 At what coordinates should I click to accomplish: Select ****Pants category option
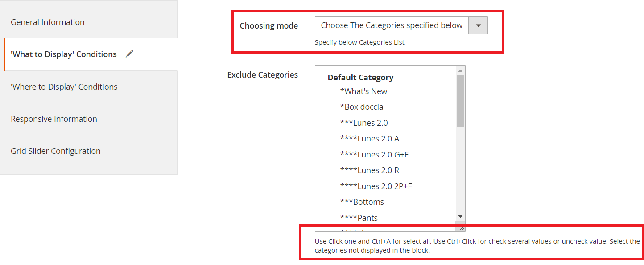359,218
